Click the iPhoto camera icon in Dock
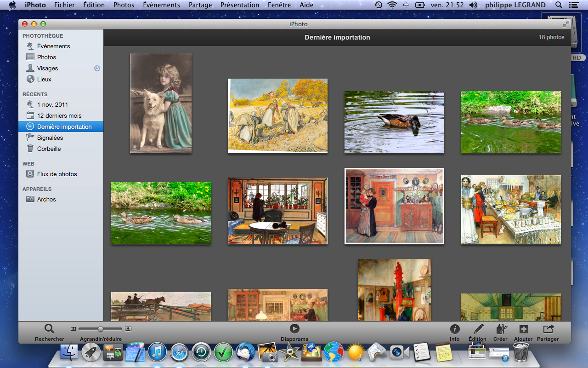588x368 pixels. pos(267,352)
